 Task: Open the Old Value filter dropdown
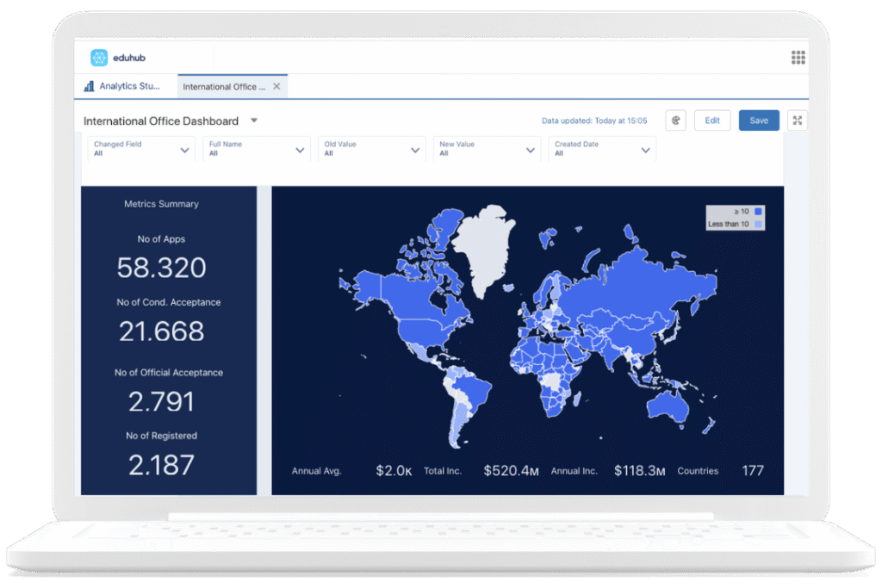point(371,148)
